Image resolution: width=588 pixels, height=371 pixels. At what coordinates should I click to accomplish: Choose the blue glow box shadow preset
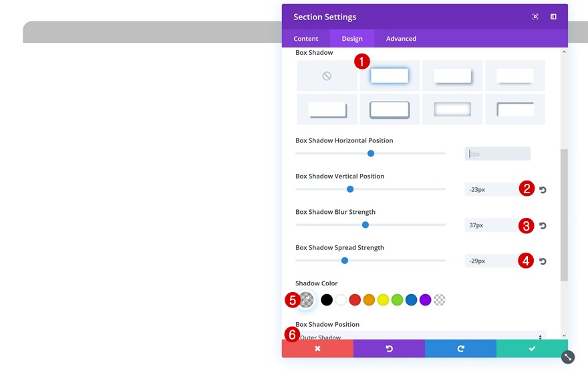click(x=390, y=76)
